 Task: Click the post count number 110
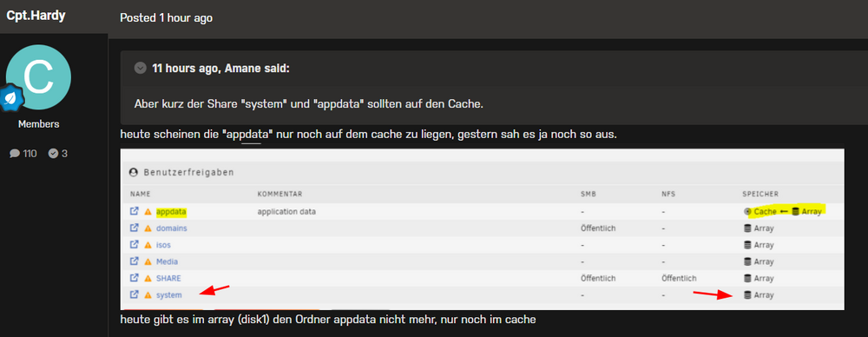(x=30, y=154)
